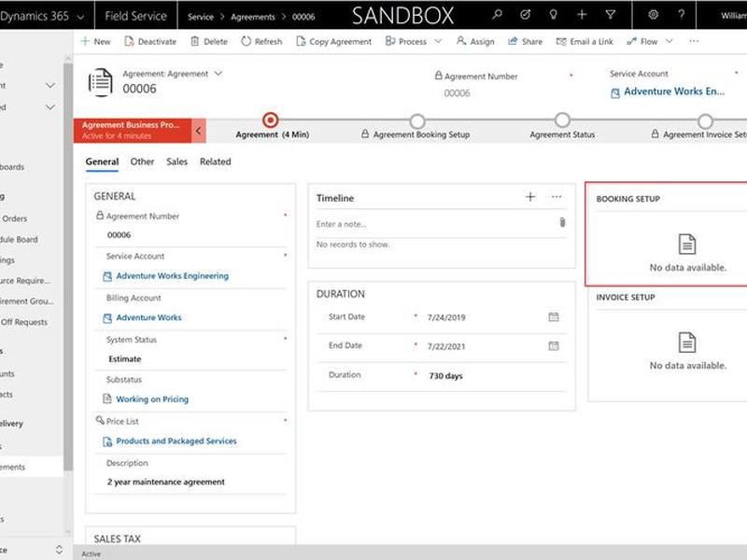Open the Agreement form selector chevron
The height and width of the screenshot is (560, 747).
(218, 74)
